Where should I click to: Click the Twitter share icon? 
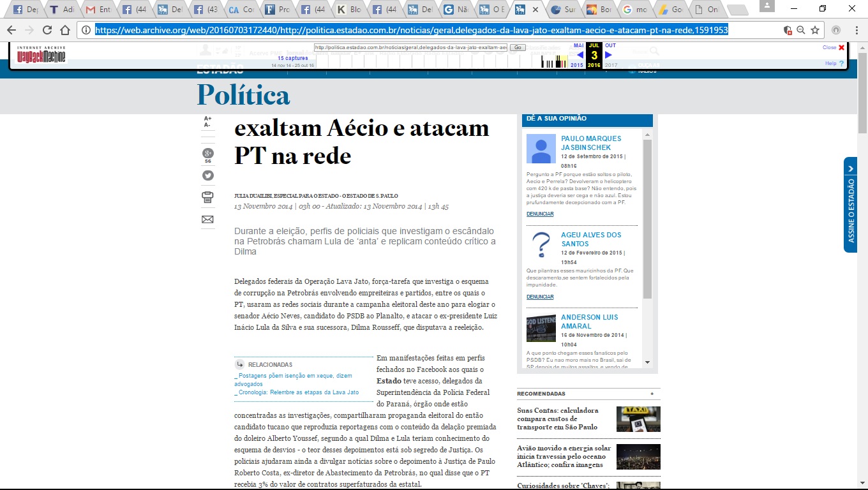(x=208, y=175)
